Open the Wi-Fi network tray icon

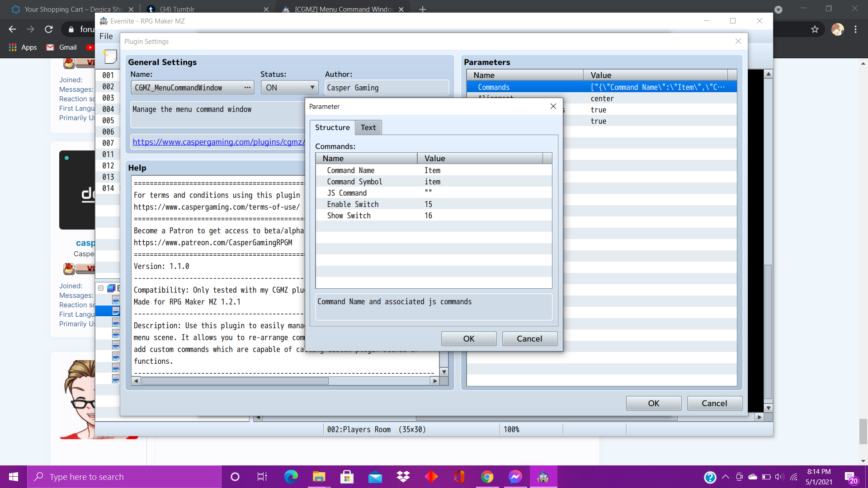(x=794, y=477)
